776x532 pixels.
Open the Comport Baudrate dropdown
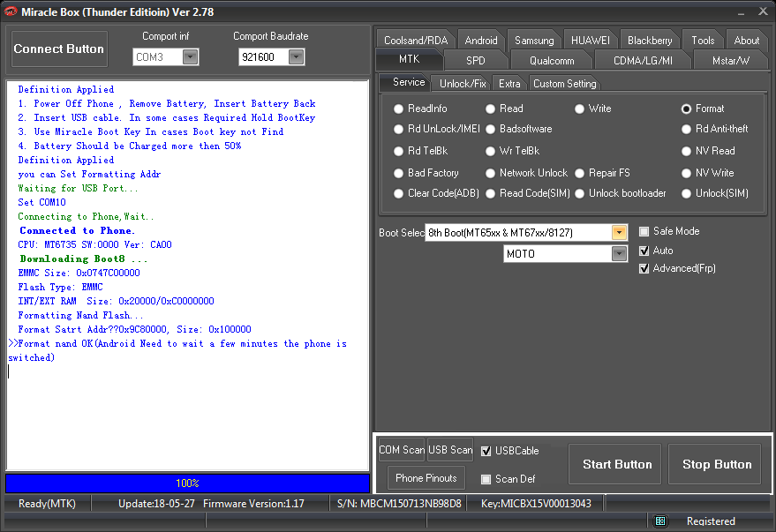296,56
